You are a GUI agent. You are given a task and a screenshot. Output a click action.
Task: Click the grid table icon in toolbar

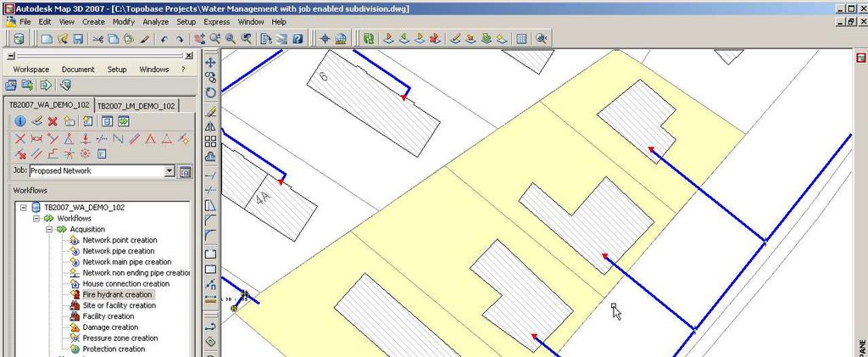521,39
